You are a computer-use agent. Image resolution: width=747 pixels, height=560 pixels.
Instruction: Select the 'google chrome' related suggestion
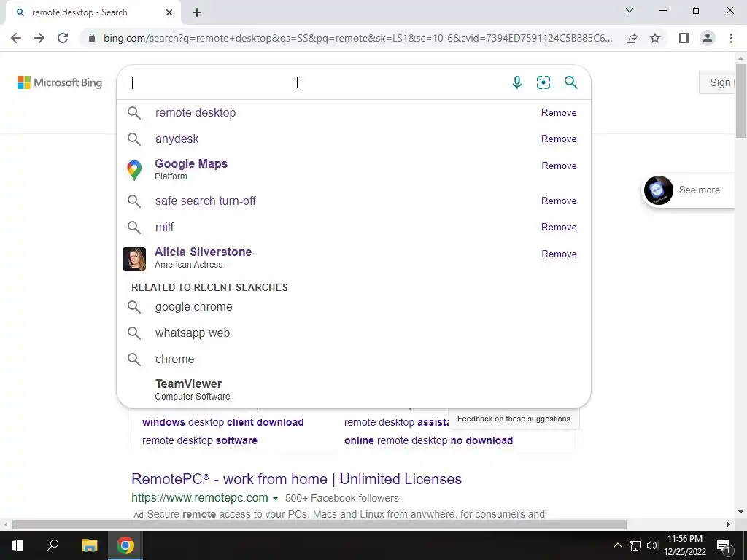coord(354,307)
